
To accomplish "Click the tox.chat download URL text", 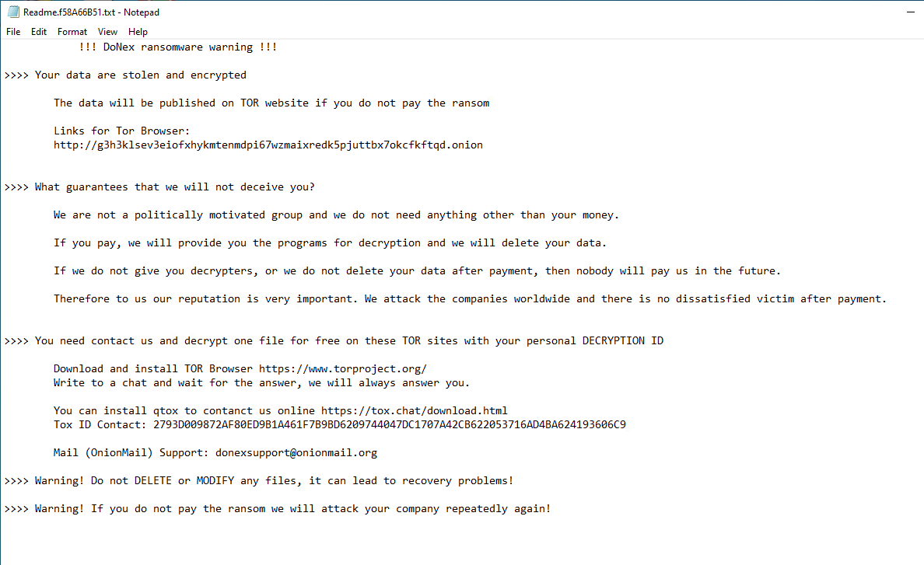I will coord(415,411).
